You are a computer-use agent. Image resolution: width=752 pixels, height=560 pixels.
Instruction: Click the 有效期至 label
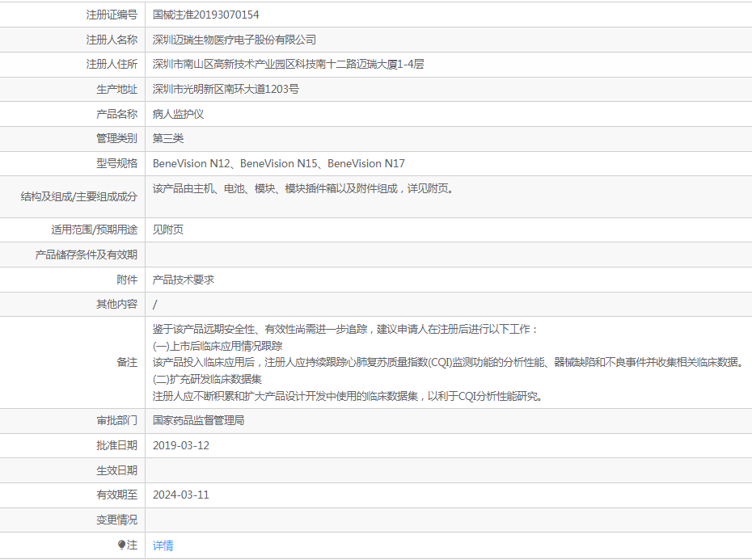point(117,495)
